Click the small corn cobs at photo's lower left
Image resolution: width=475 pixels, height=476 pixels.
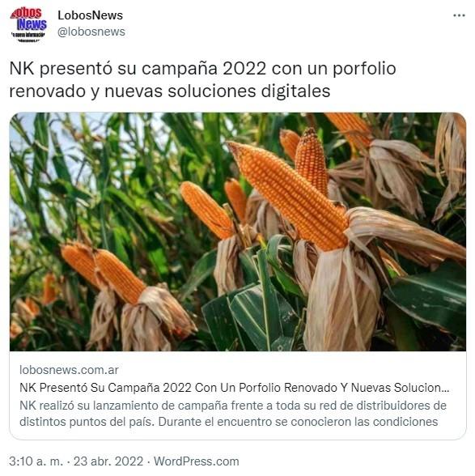pyautogui.click(x=104, y=274)
